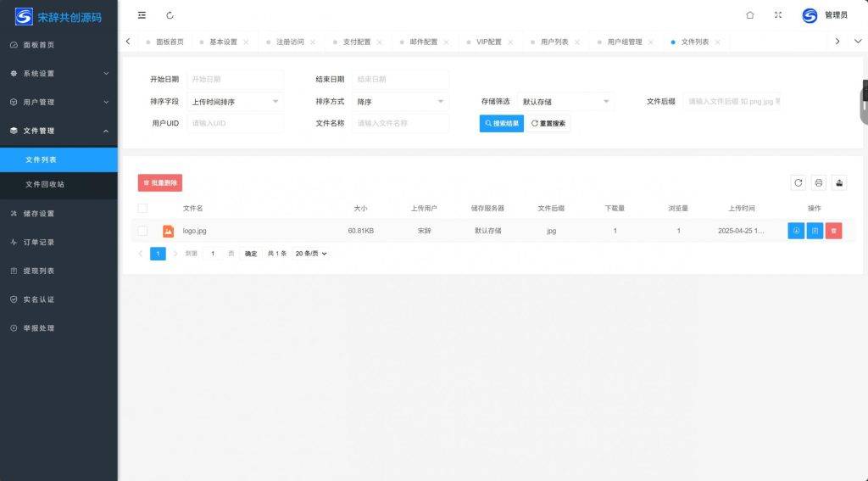
Task: Click the 批量删除 button
Action: coord(160,183)
